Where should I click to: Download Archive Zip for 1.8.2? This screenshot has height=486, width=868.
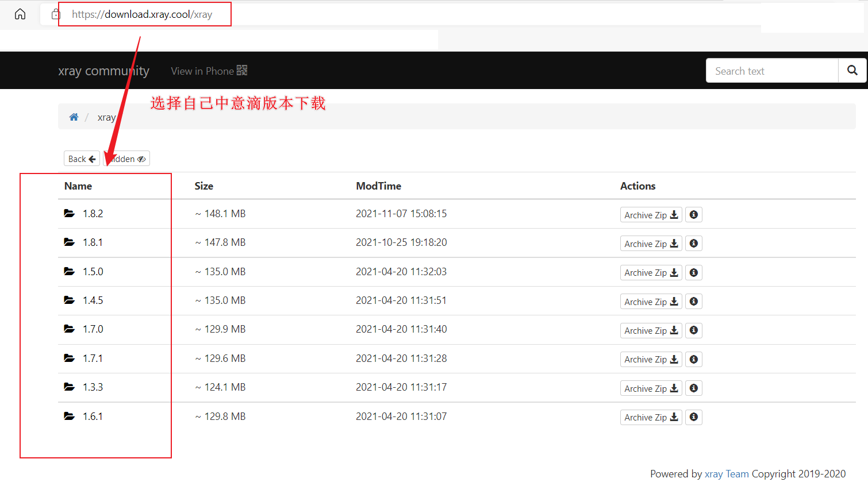click(651, 215)
